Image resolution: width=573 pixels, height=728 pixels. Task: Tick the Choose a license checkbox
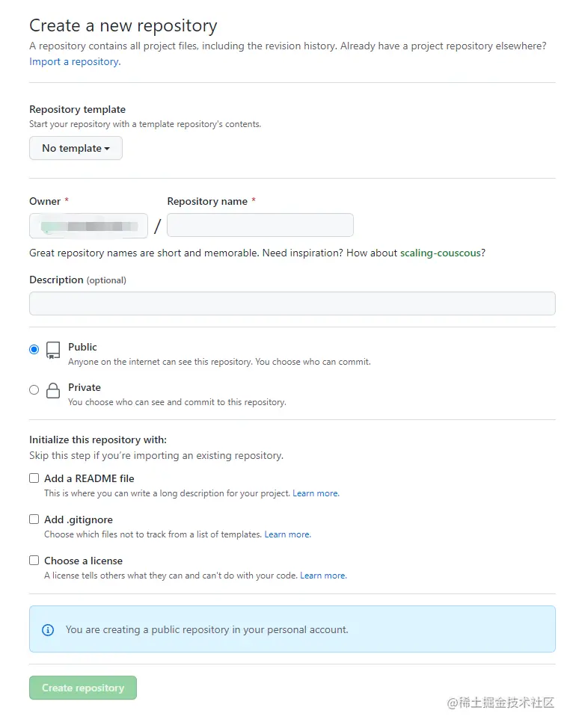(x=34, y=561)
